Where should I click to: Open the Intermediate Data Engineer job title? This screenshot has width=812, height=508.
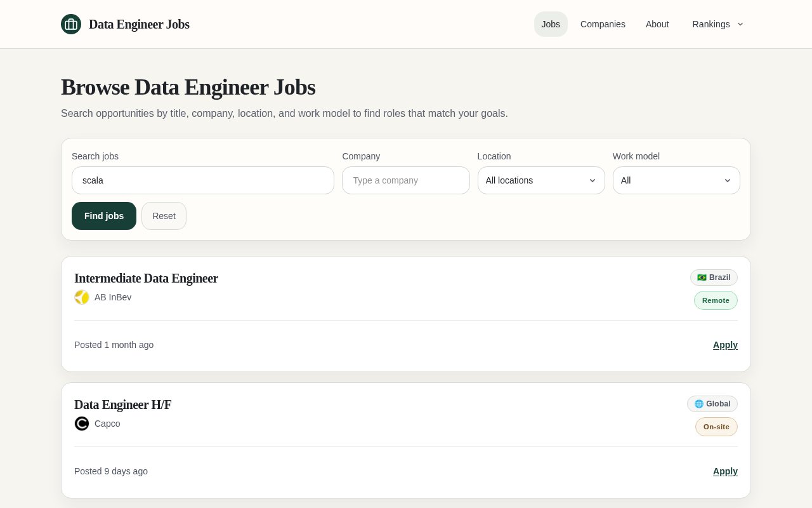click(146, 278)
